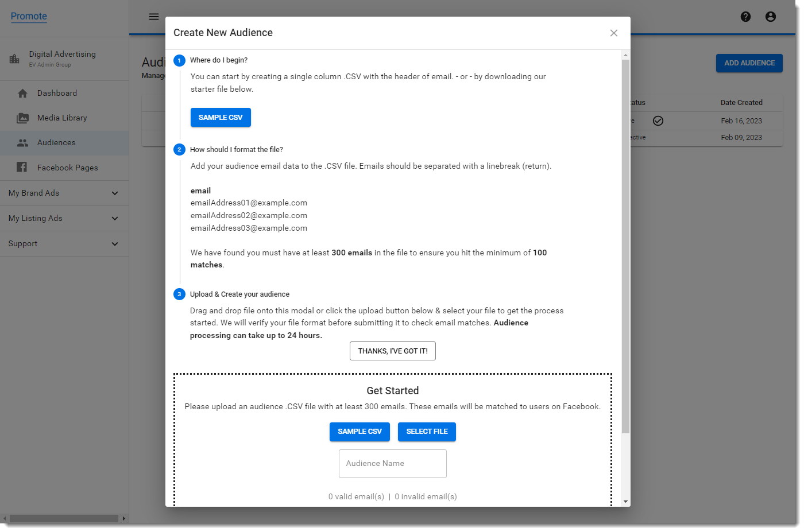Go to Facebook Pages in sidebar
This screenshot has width=804, height=532.
coord(67,168)
